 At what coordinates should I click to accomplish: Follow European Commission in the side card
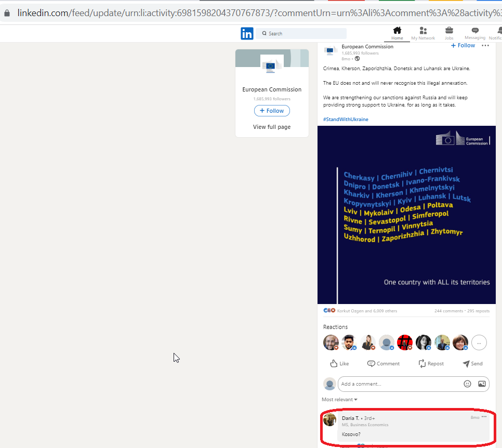272,111
